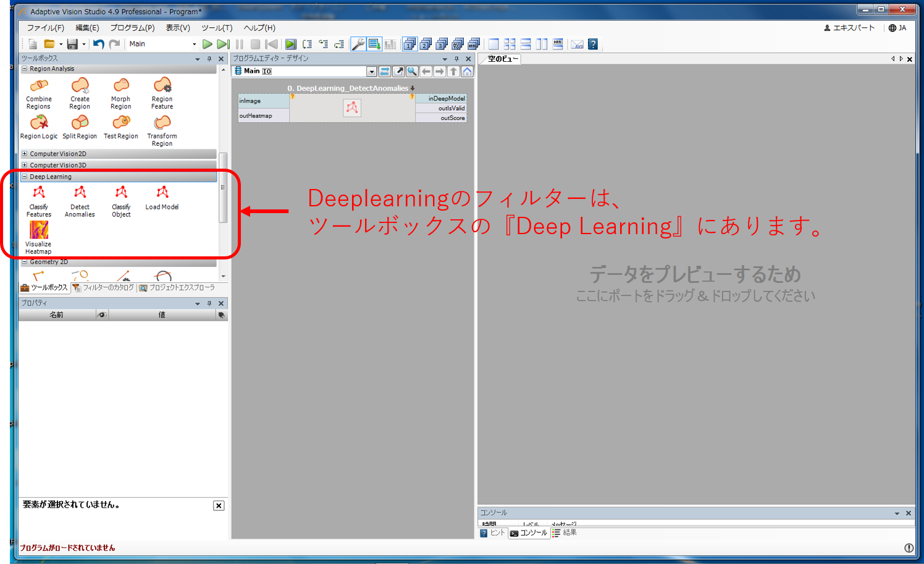The width and height of the screenshot is (924, 564).
Task: Redo the last undone action
Action: pyautogui.click(x=114, y=44)
